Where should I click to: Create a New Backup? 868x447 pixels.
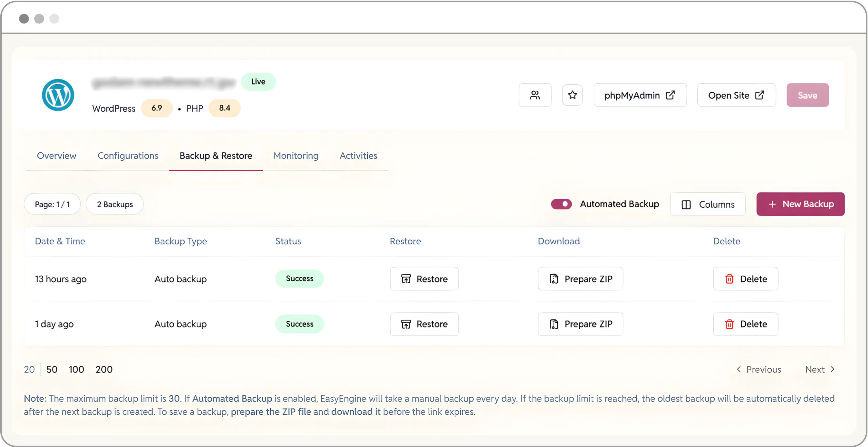[x=801, y=204]
